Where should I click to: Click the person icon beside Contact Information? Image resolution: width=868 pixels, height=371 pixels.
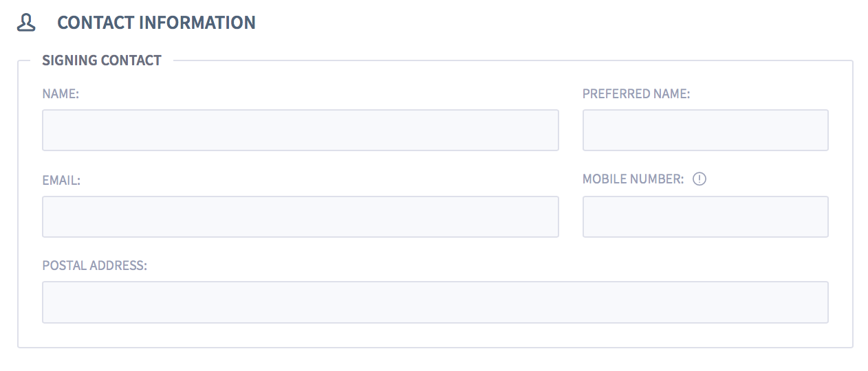(x=26, y=23)
